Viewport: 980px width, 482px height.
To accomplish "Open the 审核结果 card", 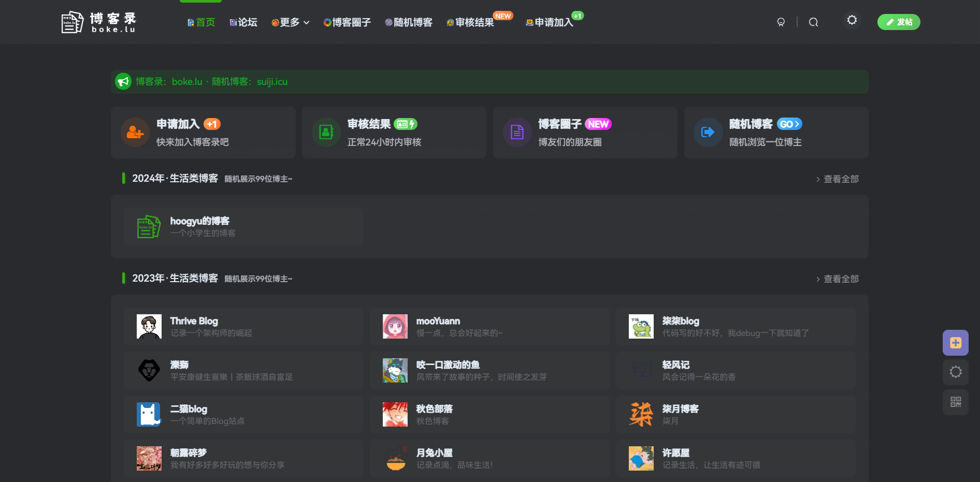I will tap(394, 133).
